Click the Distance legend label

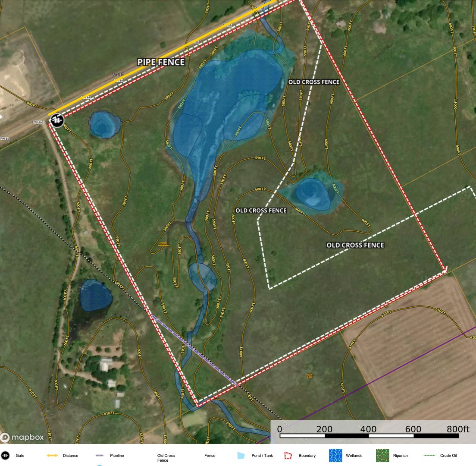tap(72, 456)
